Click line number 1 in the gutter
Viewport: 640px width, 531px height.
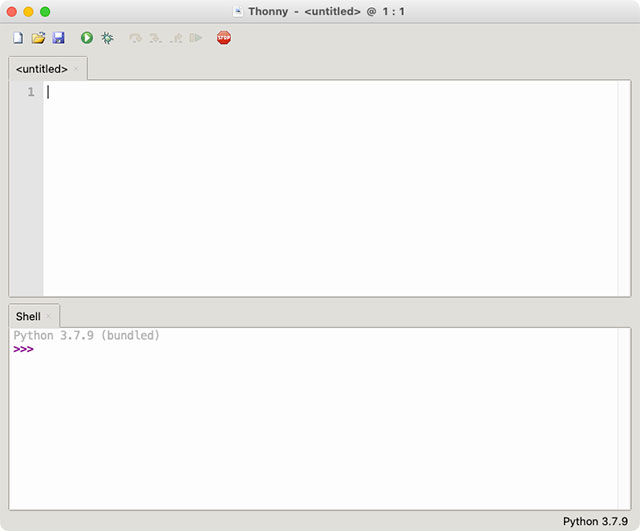tap(30, 92)
